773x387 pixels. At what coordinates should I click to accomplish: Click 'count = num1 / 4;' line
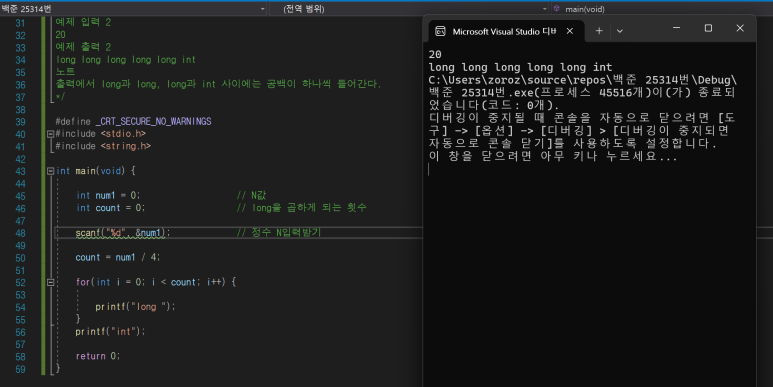118,257
